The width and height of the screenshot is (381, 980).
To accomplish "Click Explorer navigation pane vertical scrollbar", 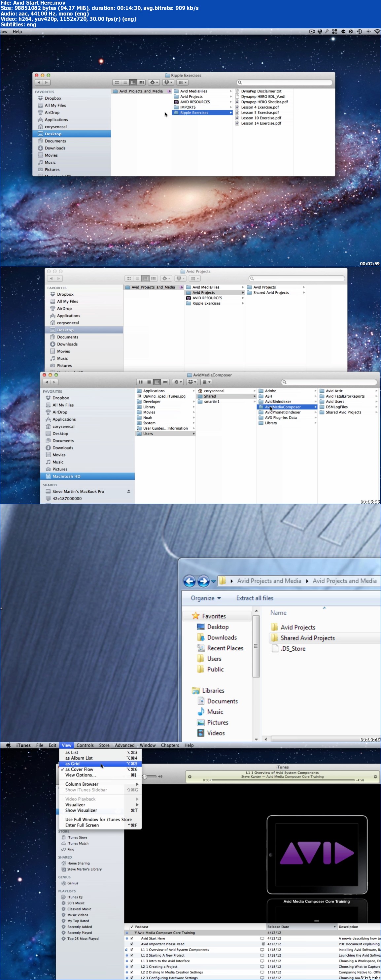I will click(x=256, y=647).
